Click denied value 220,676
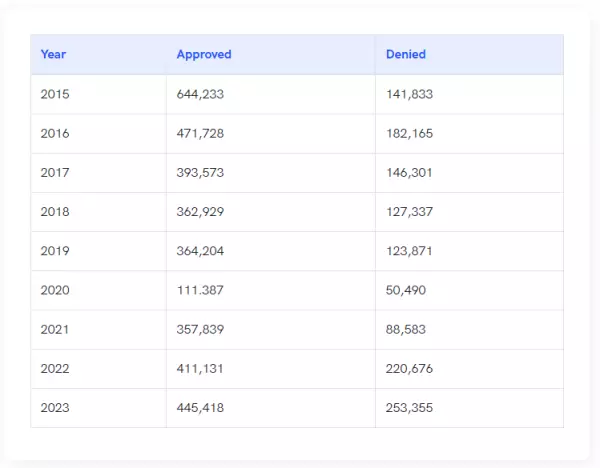Viewport: 600px width, 468px height. (x=409, y=369)
